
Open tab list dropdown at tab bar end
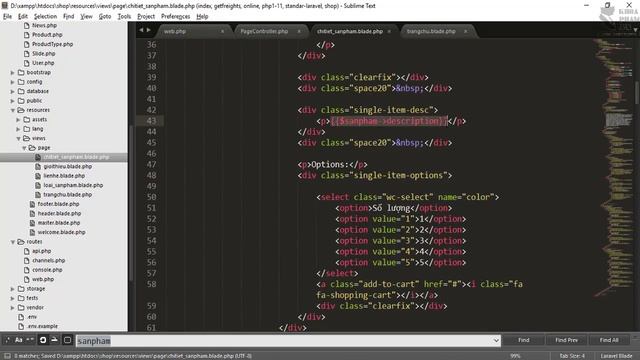click(635, 30)
